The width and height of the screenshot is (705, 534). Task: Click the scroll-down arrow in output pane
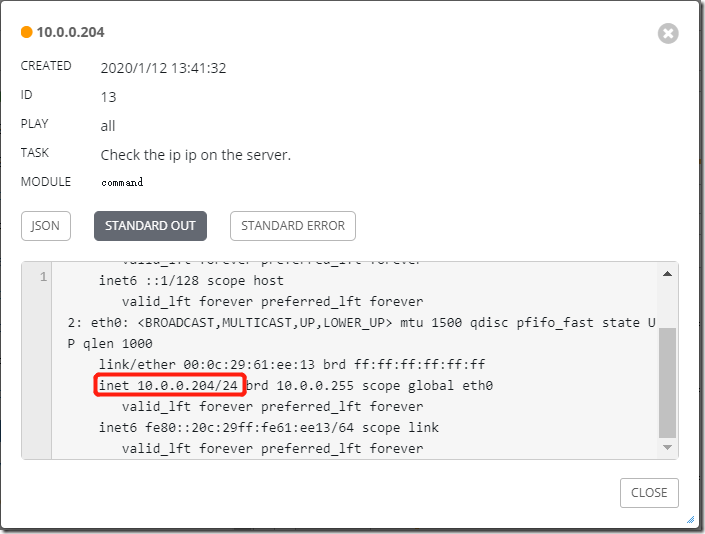(667, 447)
